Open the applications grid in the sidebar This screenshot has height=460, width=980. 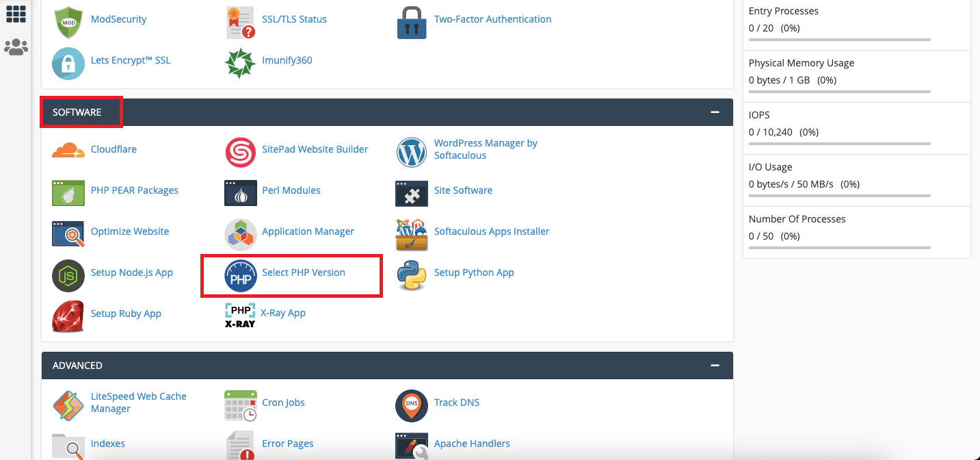click(16, 14)
